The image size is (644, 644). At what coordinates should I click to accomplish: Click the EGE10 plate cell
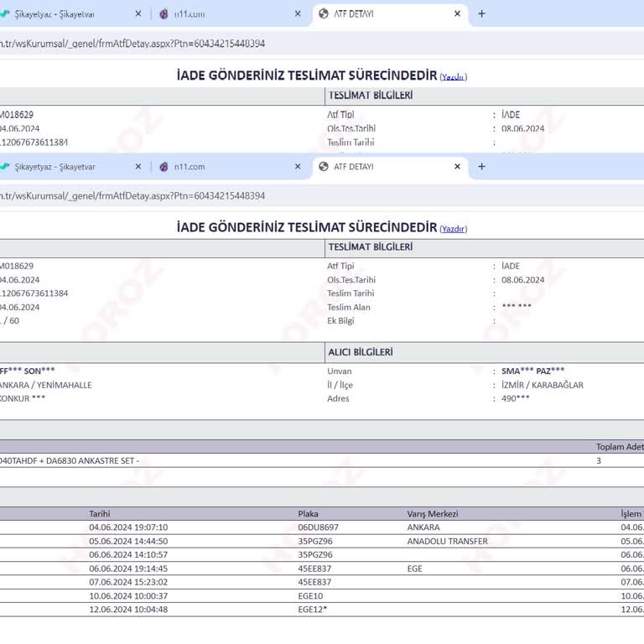[310, 595]
